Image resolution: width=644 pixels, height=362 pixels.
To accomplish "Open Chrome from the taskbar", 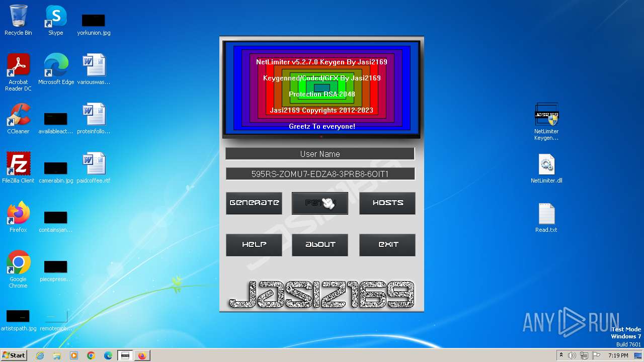I will point(91,355).
